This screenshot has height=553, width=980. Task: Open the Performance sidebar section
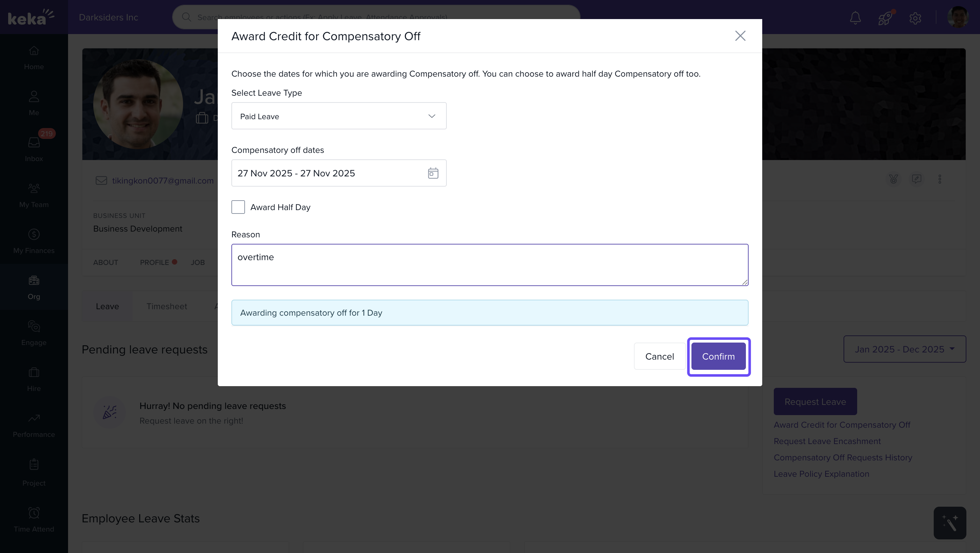pos(34,425)
